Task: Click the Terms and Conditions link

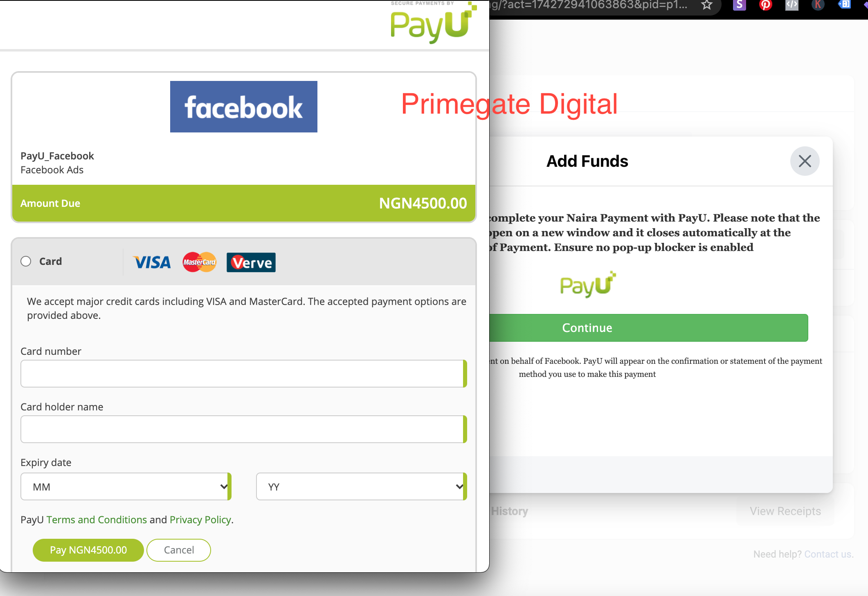Action: 96,520
